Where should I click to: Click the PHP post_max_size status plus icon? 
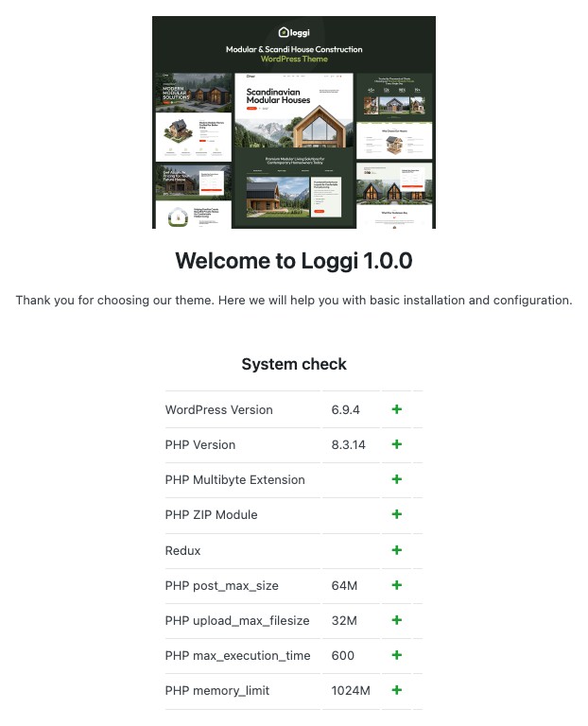(x=397, y=586)
